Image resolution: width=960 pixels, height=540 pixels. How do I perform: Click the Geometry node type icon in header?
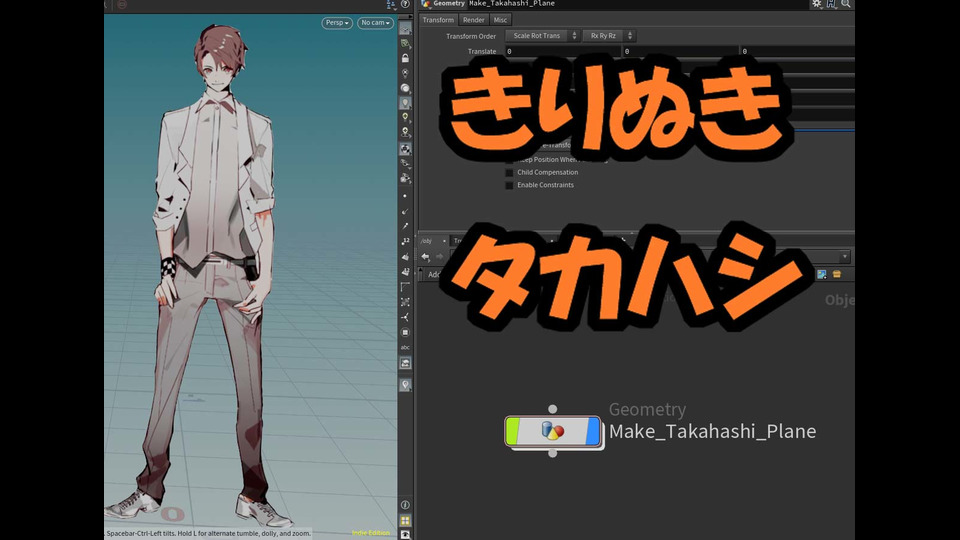[426, 4]
